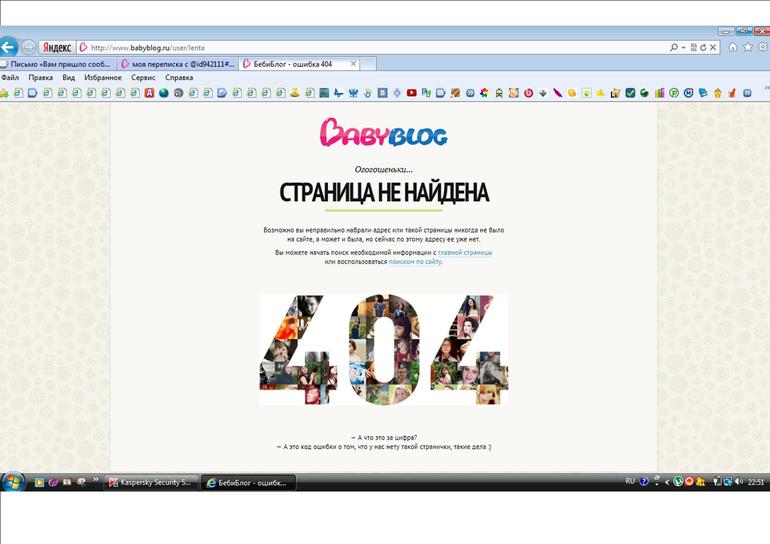Click the green circled P favorites icon
The image size is (770, 544).
[674, 93]
